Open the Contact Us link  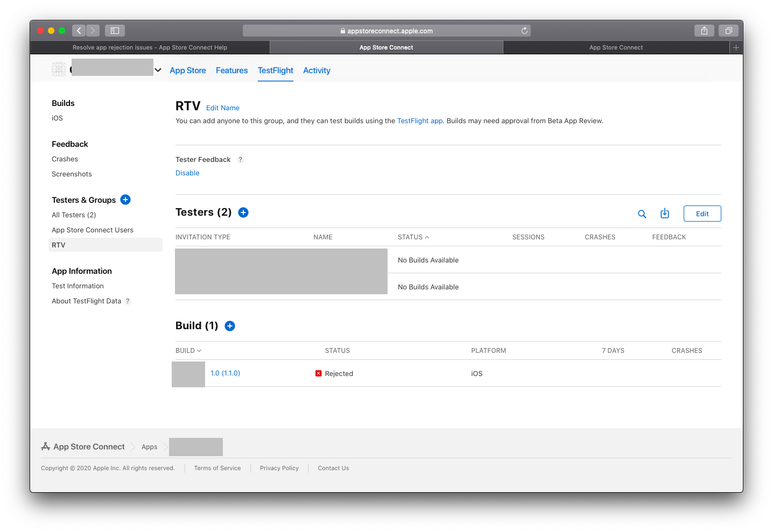tap(333, 468)
